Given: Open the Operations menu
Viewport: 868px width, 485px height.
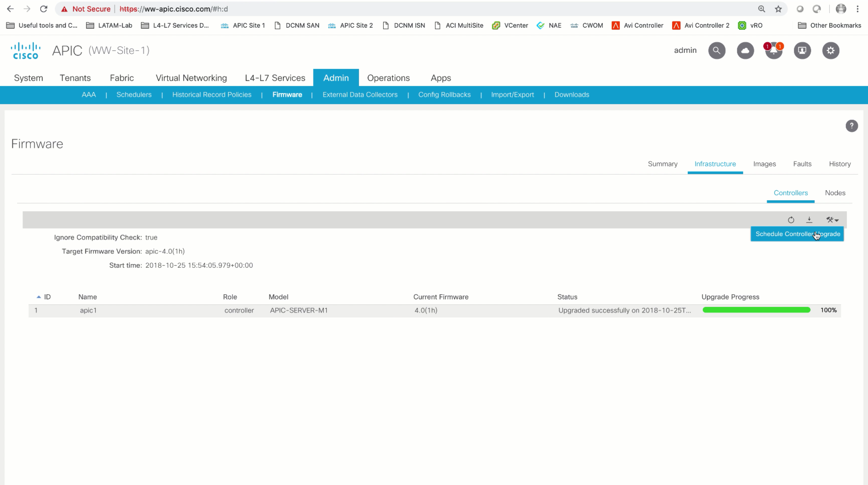Looking at the screenshot, I should coord(388,78).
